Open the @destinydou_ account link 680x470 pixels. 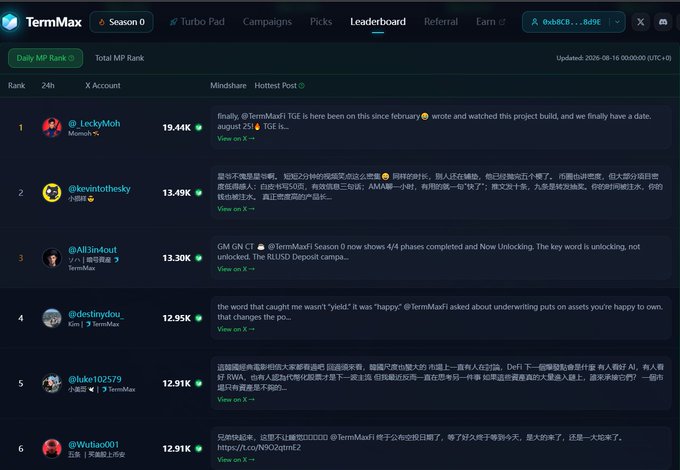coord(96,314)
